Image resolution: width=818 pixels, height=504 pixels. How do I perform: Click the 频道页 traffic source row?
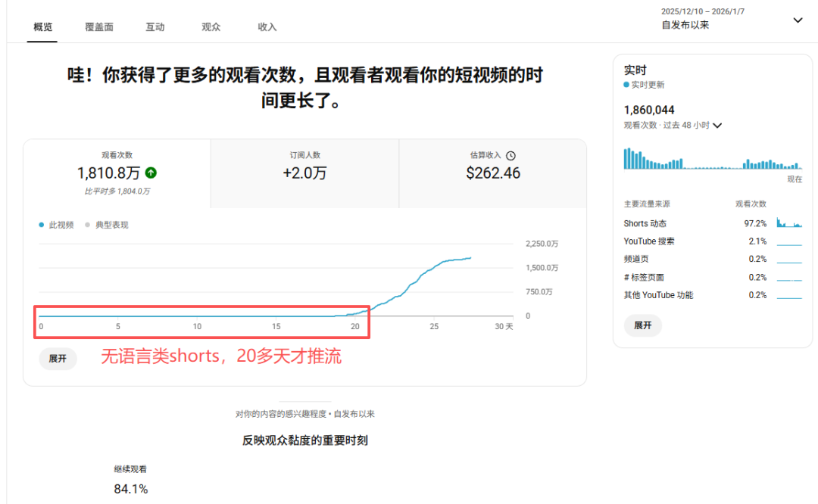[713, 259]
